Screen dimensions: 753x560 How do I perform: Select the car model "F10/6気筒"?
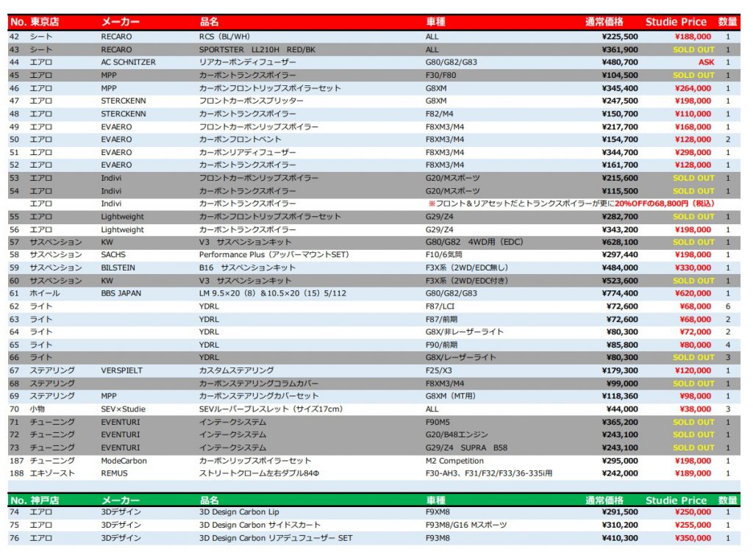click(443, 255)
